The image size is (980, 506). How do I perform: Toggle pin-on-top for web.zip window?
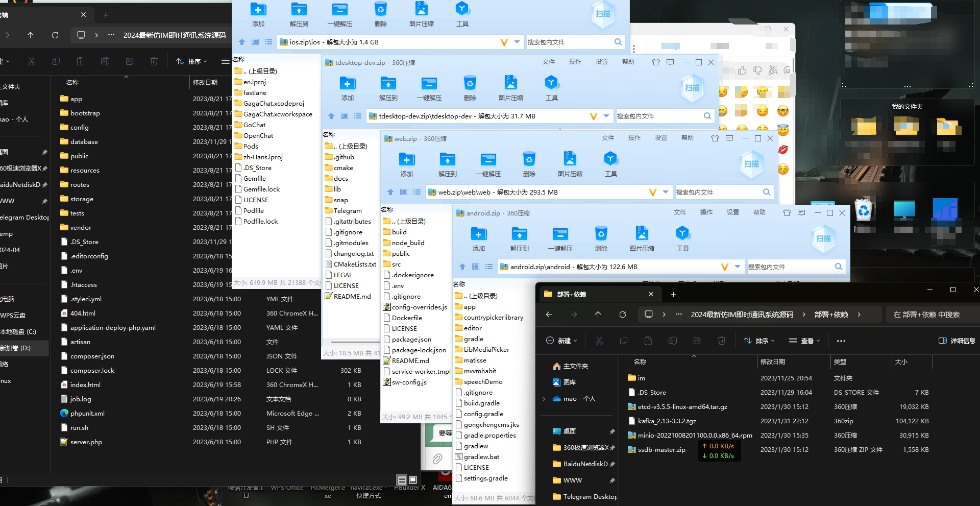pos(715,138)
